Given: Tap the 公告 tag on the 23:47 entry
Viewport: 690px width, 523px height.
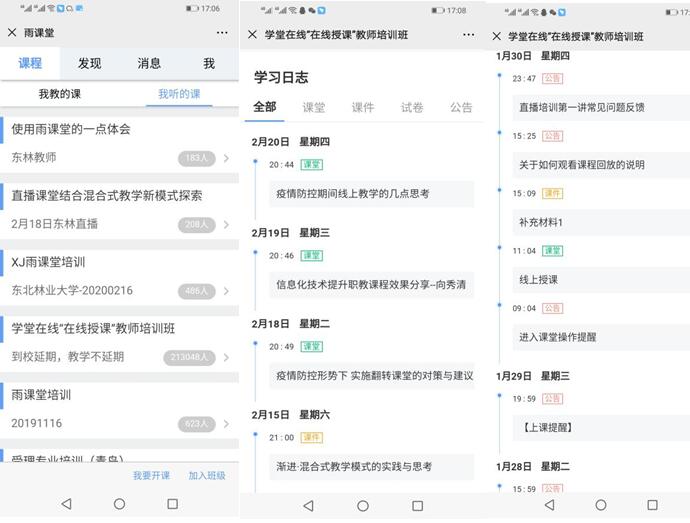Looking at the screenshot, I should point(552,78).
